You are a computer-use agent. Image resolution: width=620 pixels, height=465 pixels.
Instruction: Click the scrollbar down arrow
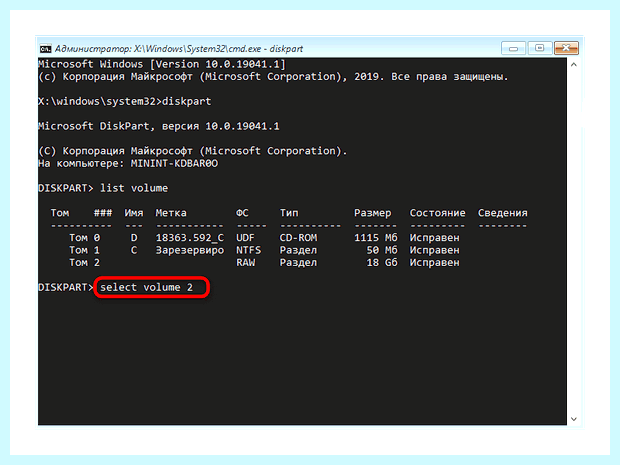(574, 419)
